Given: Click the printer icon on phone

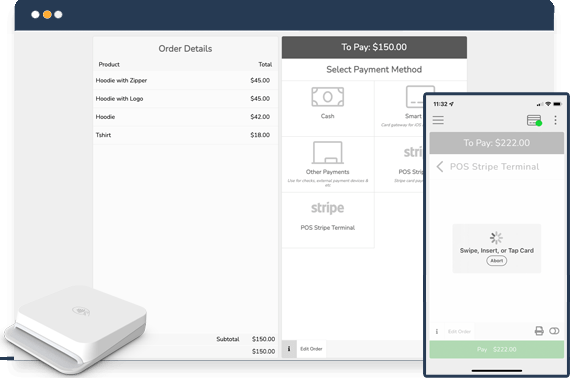Looking at the screenshot, I should pyautogui.click(x=539, y=331).
